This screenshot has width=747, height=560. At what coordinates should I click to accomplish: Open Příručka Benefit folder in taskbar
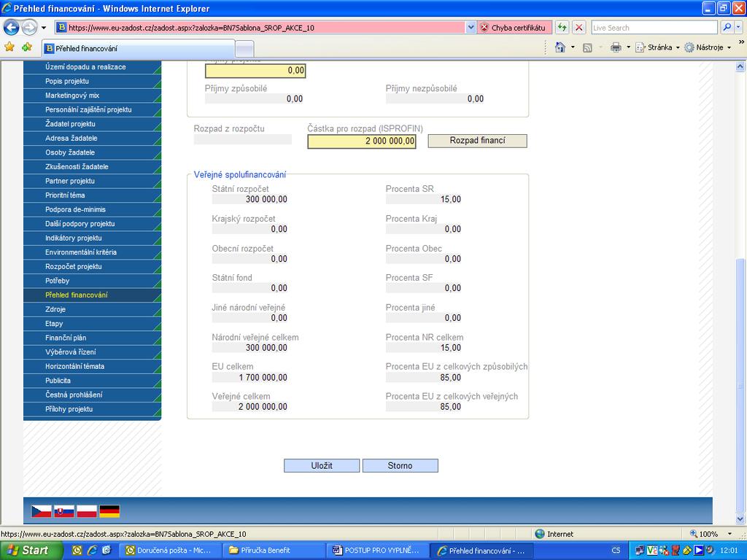[274, 551]
